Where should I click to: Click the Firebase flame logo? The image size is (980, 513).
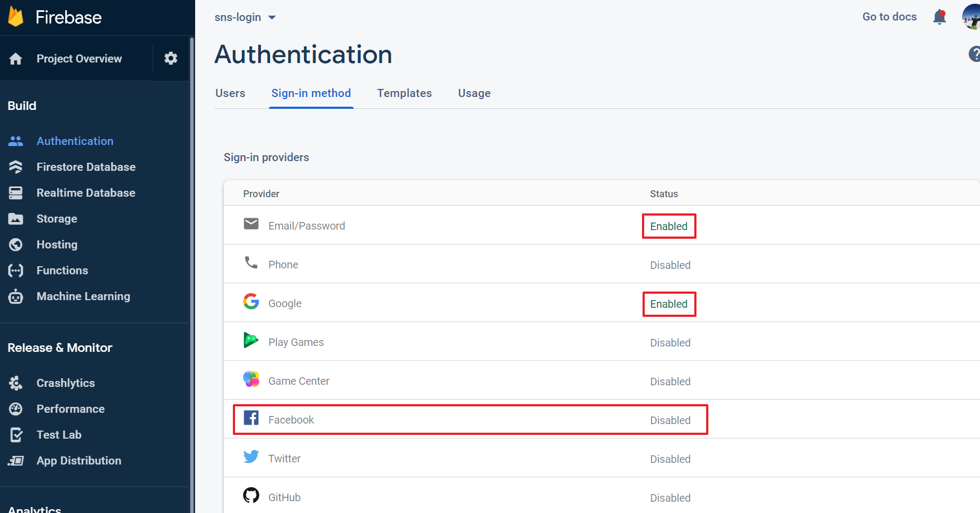click(x=16, y=17)
